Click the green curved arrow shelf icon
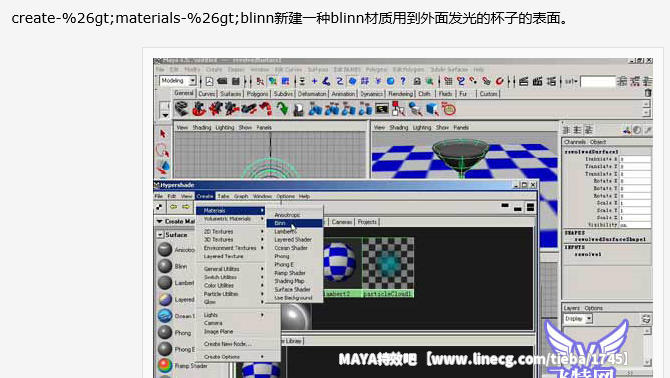Screen dimensions: 670x378 pyautogui.click(x=282, y=109)
